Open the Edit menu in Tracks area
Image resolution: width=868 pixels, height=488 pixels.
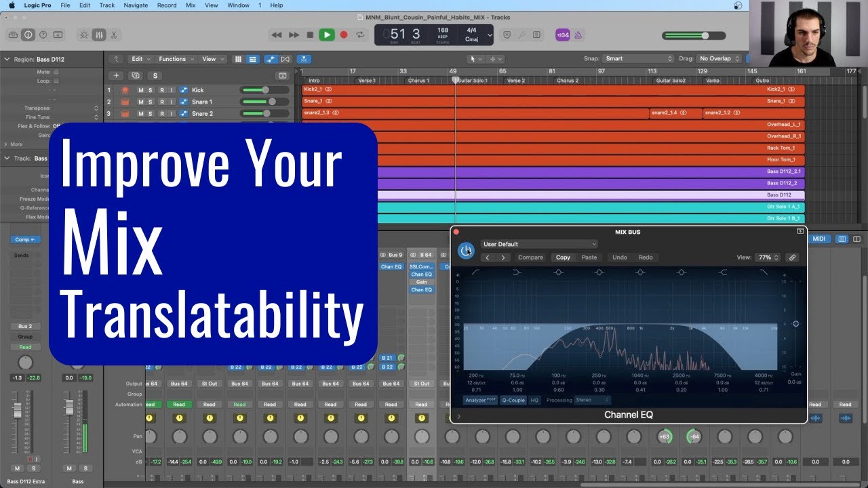(140, 59)
